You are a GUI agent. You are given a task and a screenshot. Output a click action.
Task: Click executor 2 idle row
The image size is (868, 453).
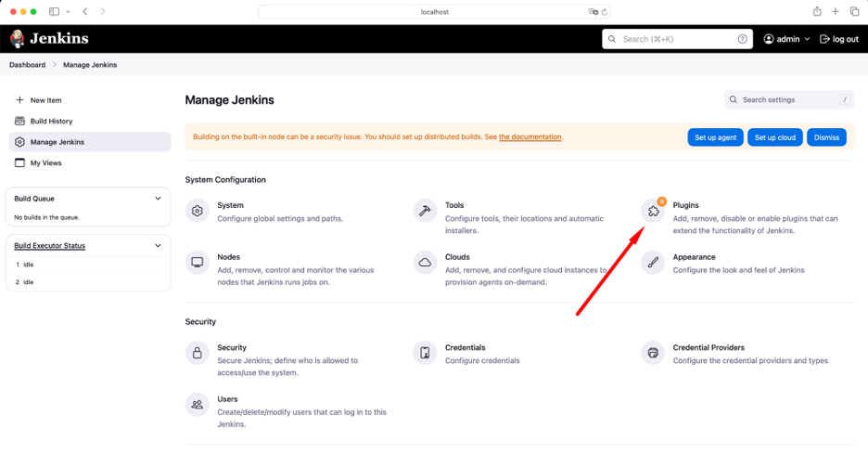tap(88, 282)
